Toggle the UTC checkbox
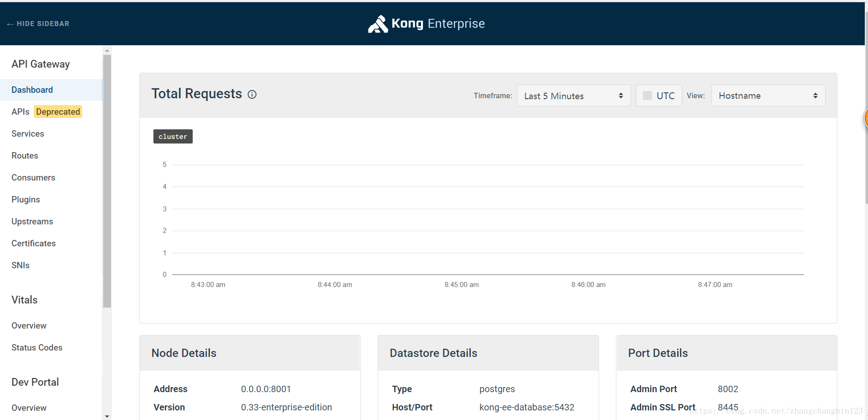This screenshot has width=868, height=420. [647, 96]
